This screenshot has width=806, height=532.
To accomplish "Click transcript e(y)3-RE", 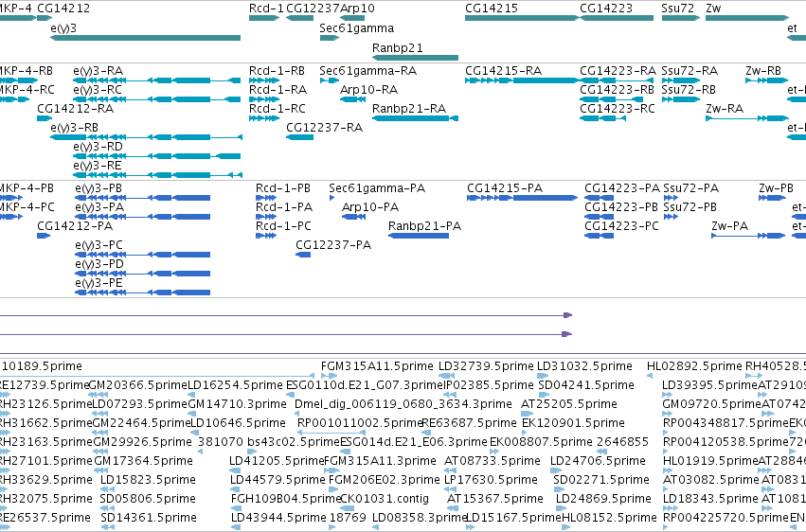I will 158,175.
